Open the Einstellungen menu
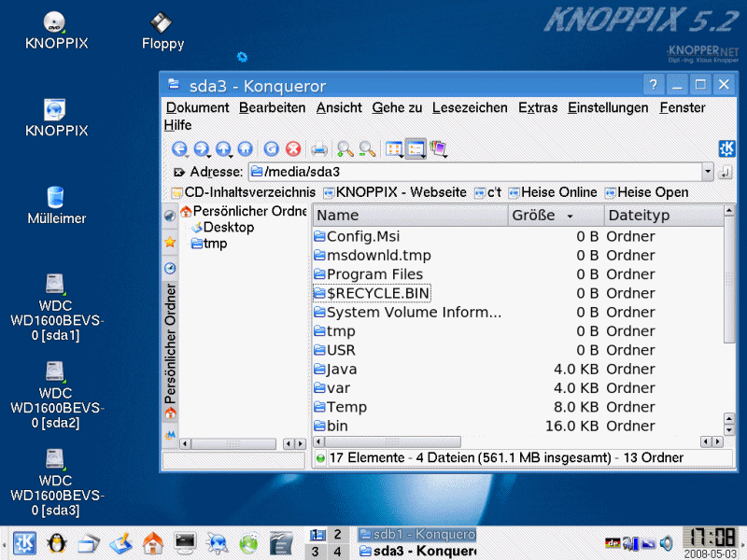Image resolution: width=747 pixels, height=560 pixels. [x=607, y=107]
